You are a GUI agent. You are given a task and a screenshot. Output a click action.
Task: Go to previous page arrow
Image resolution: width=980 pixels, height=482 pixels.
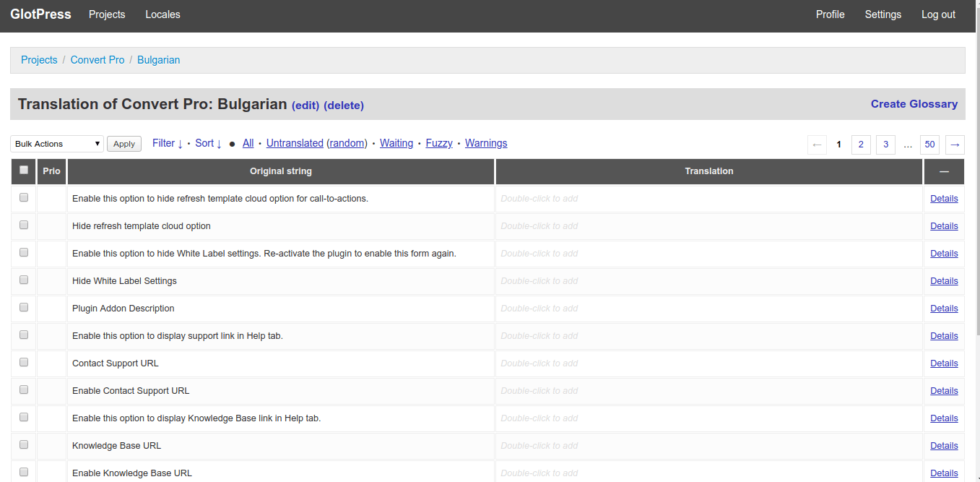point(818,145)
